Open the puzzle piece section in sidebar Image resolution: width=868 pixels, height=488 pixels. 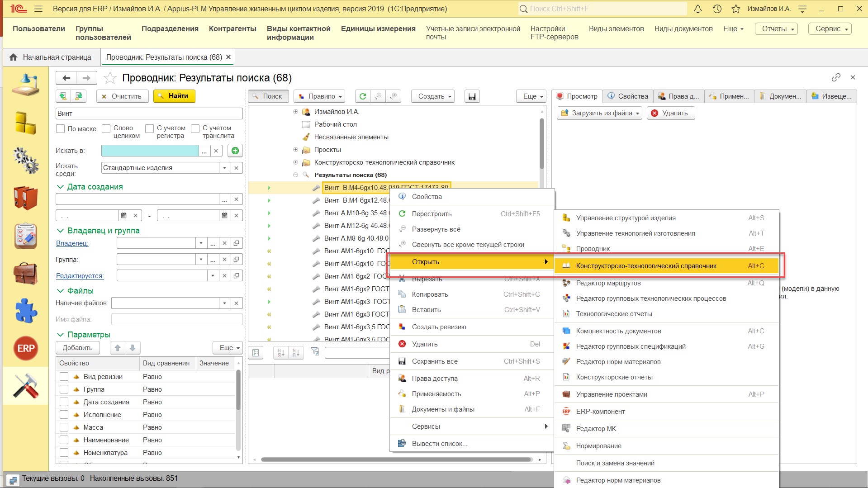coord(26,311)
